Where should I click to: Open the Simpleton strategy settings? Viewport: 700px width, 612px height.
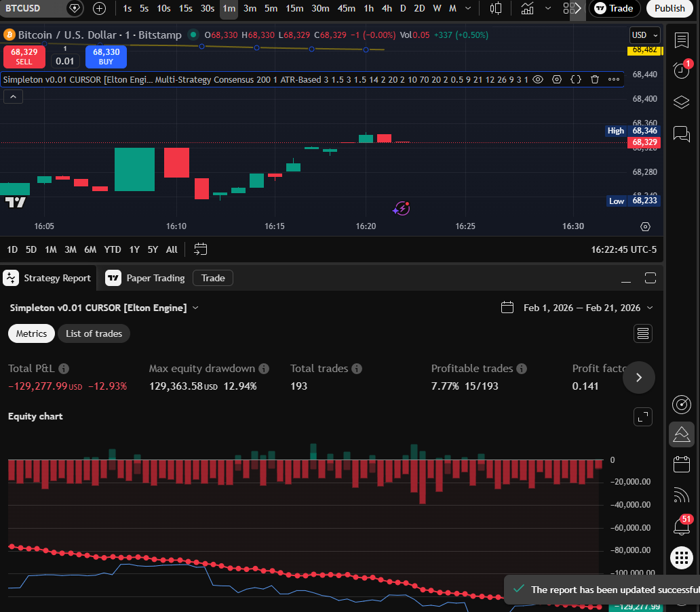(557, 79)
